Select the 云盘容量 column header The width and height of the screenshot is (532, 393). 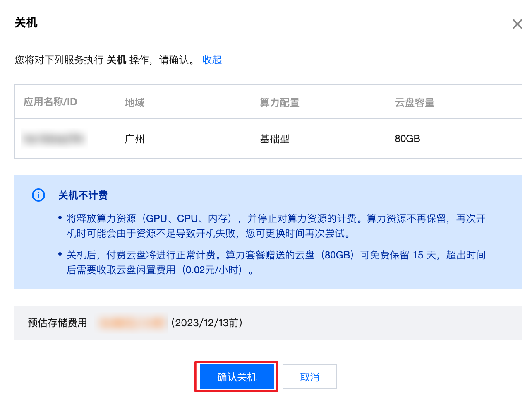tap(415, 102)
